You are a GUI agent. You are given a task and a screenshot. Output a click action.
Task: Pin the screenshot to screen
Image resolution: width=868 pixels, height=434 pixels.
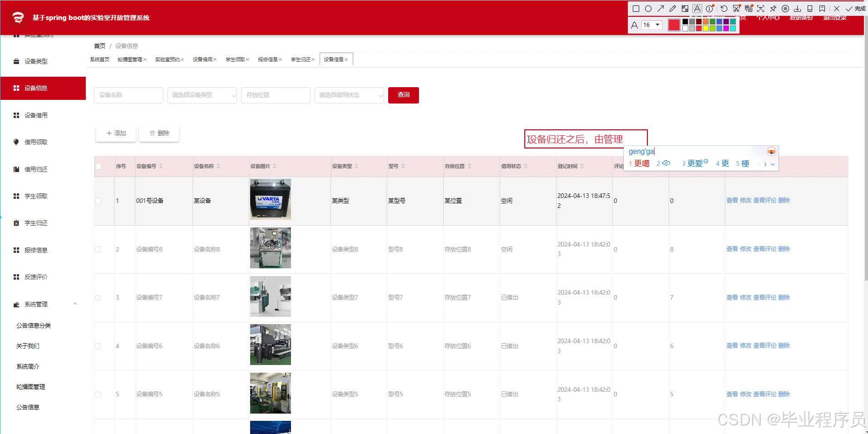(773, 9)
